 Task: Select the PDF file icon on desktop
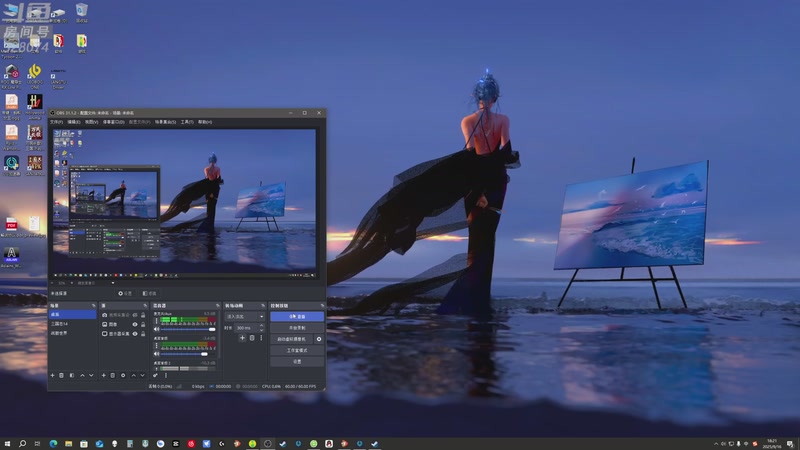pyautogui.click(x=11, y=227)
